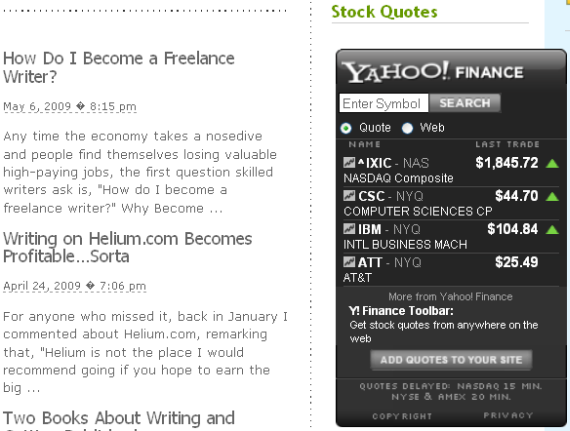Click the Y! Finance Toolbar link
Screen dimensions: 570x431
point(401,311)
